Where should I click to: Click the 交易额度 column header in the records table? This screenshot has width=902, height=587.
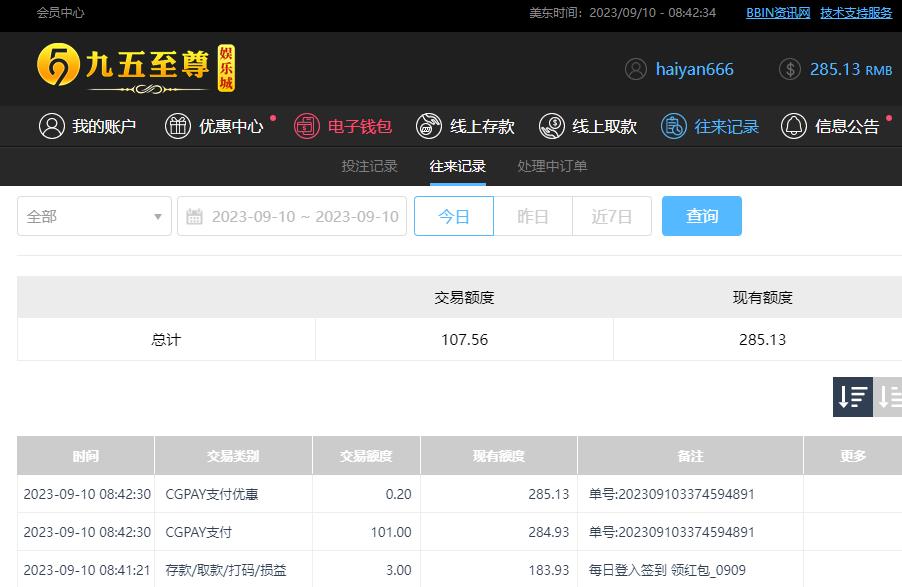[x=366, y=456]
